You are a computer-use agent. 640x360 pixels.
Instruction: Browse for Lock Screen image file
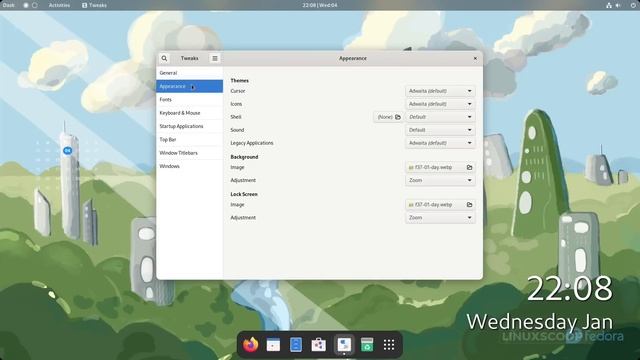(469, 205)
